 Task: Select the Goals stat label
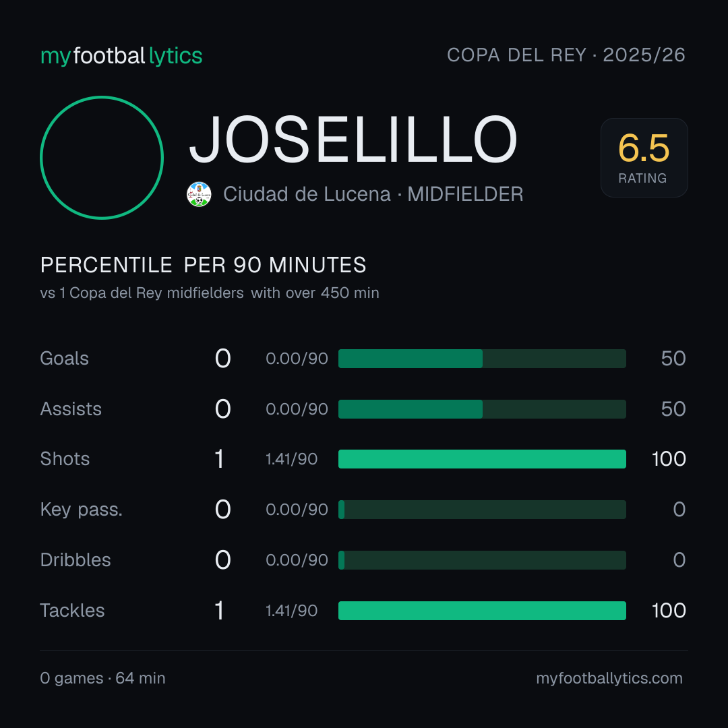tap(64, 359)
